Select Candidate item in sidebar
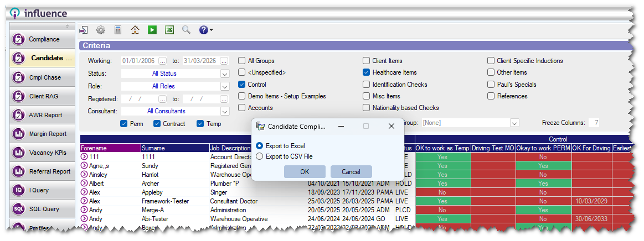 (x=42, y=58)
